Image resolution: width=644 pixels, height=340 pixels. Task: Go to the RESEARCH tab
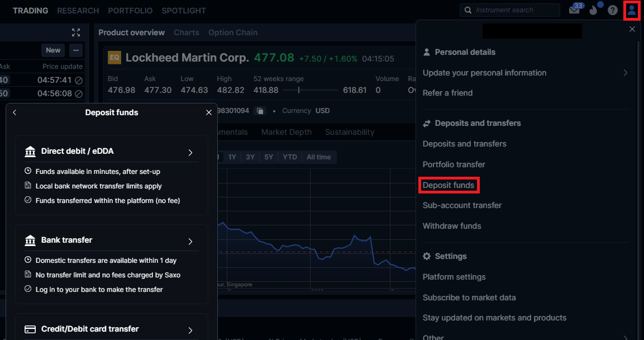click(78, 11)
